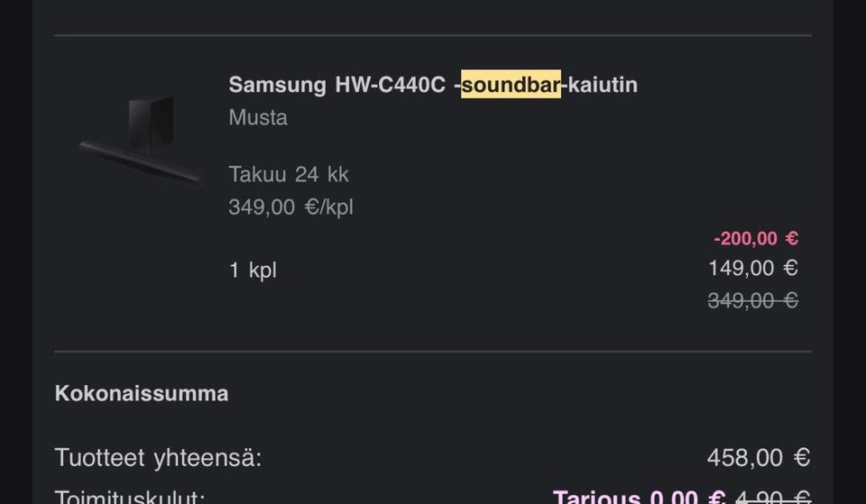Image resolution: width=866 pixels, height=504 pixels.
Task: Click the struck-through 349,00 € original price
Action: [x=752, y=300]
